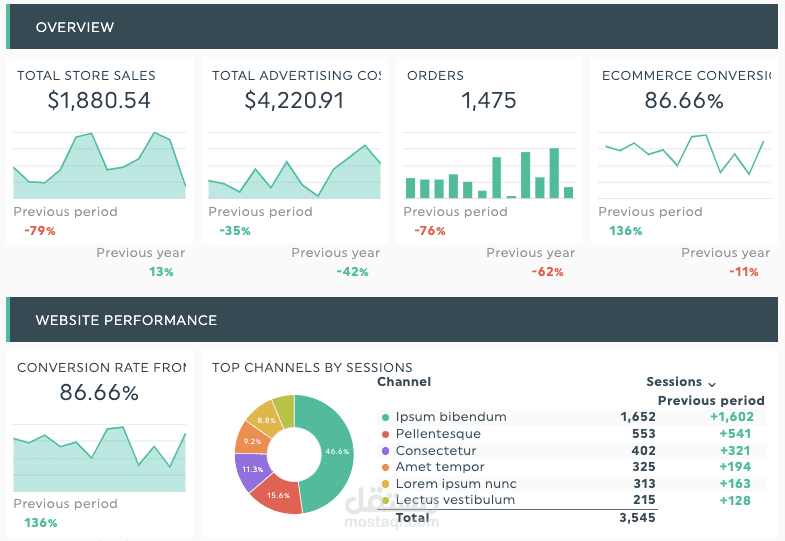Click the $4,220.91 advertising cost figure
The height and width of the screenshot is (541, 785).
294,101
